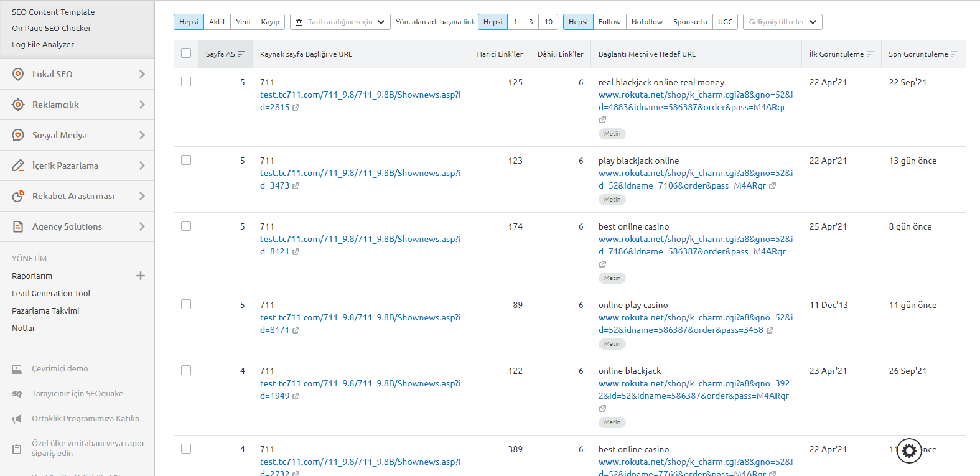Image resolution: width=980 pixels, height=476 pixels.
Task: Open external icon for online play casino target URL
Action: pos(770,330)
